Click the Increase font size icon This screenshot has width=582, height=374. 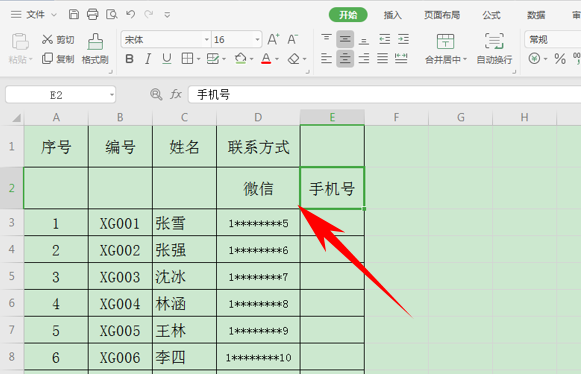point(273,39)
